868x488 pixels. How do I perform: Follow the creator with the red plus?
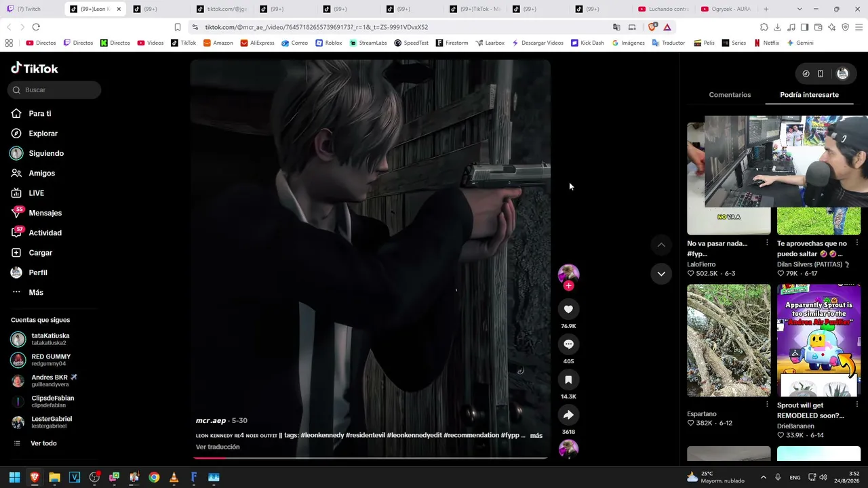(568, 286)
